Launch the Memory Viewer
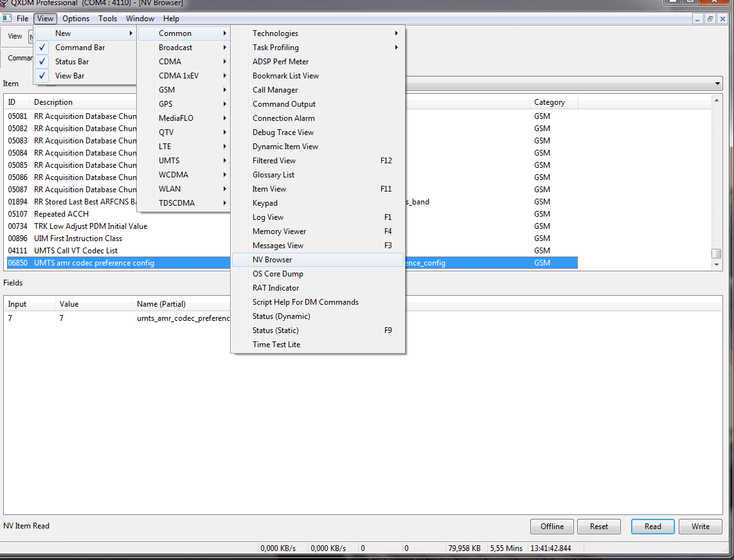The width and height of the screenshot is (734, 560). 318,231
